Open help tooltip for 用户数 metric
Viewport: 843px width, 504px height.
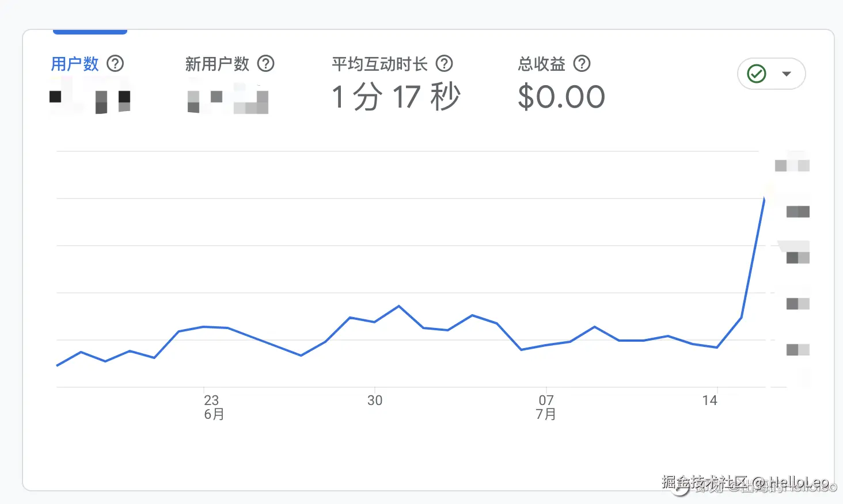(x=115, y=64)
